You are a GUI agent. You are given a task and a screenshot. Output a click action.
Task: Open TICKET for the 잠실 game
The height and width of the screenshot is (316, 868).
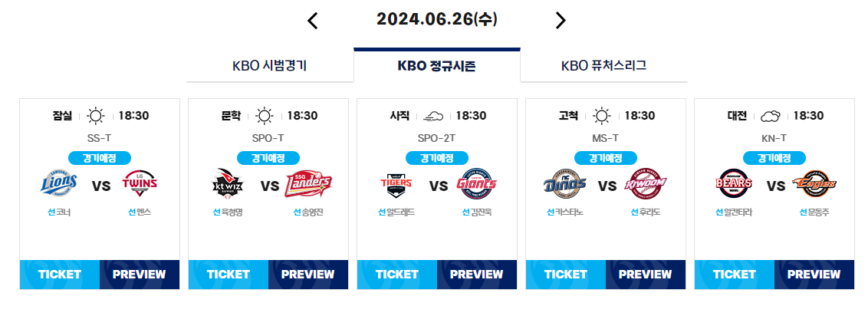coord(60,275)
